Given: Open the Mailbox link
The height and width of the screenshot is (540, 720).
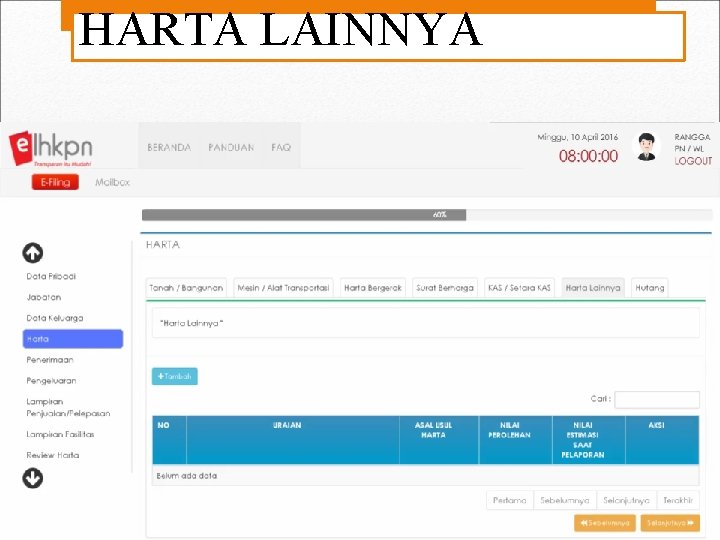Looking at the screenshot, I should point(112,182).
